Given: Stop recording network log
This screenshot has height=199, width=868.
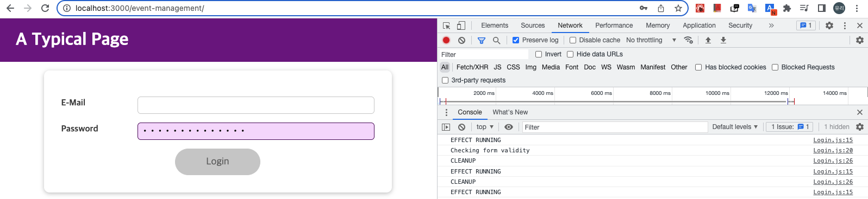Looking at the screenshot, I should click(446, 40).
